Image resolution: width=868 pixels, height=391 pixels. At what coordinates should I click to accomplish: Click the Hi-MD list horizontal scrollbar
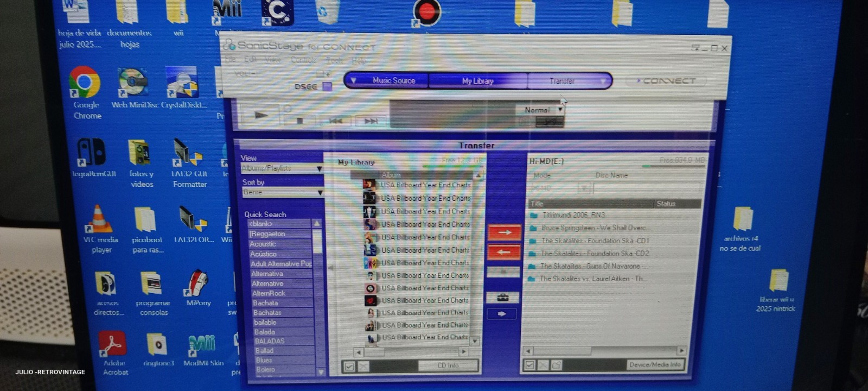(605, 351)
